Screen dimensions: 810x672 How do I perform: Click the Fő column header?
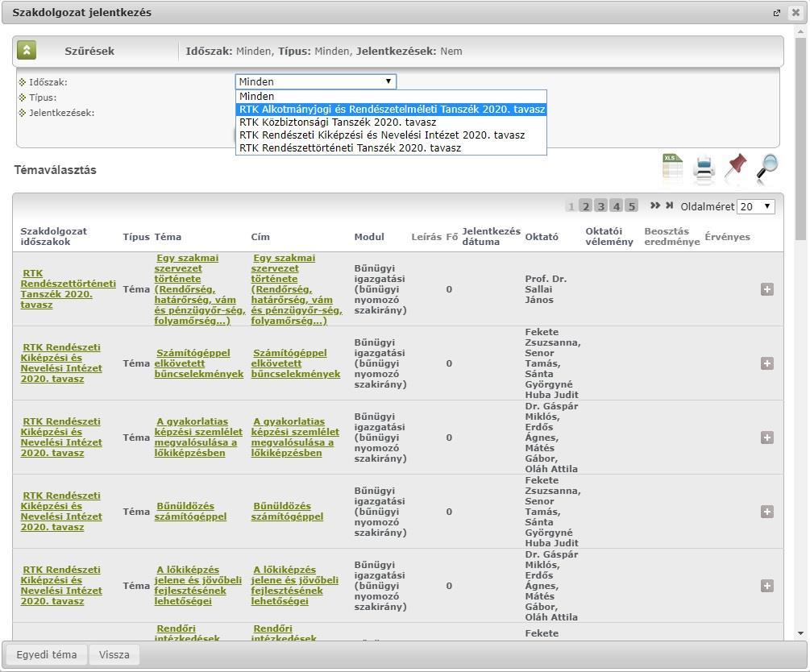[452, 237]
